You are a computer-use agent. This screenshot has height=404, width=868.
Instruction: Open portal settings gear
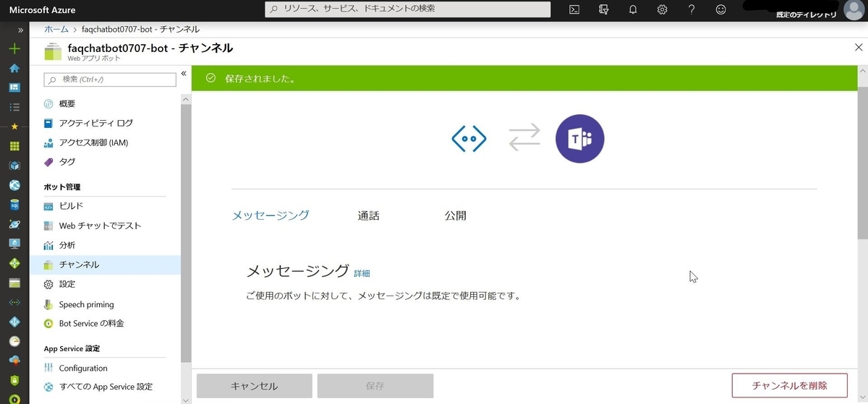[x=662, y=9]
